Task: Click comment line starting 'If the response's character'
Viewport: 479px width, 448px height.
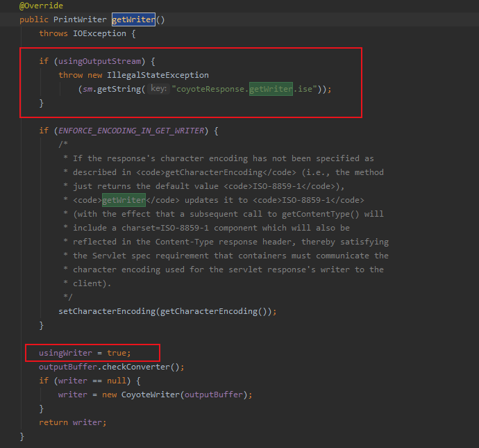Action: point(219,158)
